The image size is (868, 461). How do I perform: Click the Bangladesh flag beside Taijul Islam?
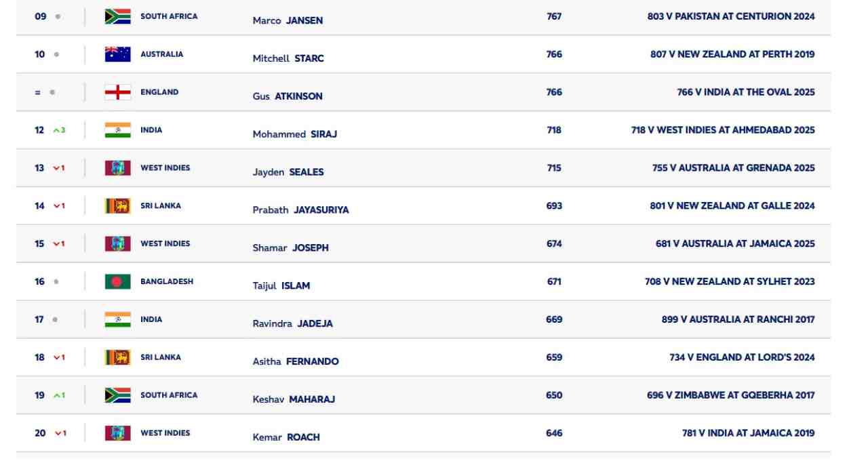click(117, 281)
